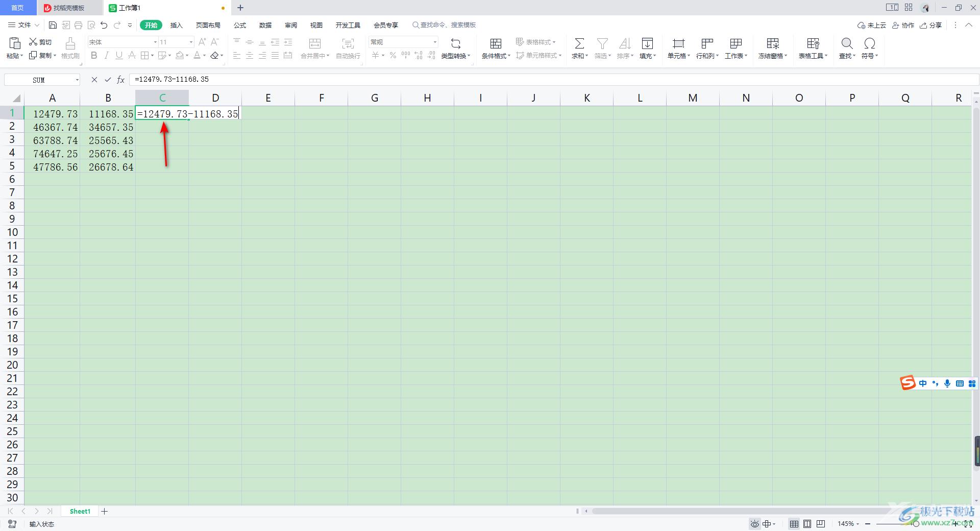Image resolution: width=980 pixels, height=531 pixels.
Task: Open the Developer Tools ribbon tab
Action: (348, 25)
